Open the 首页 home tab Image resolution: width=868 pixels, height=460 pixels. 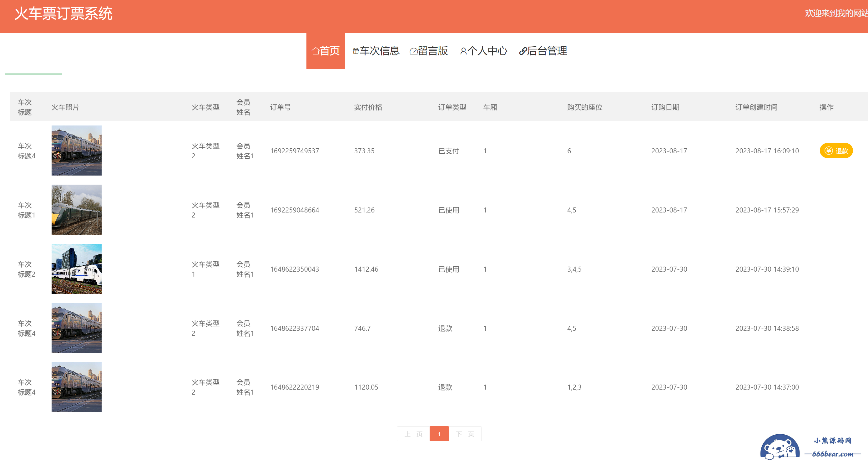pos(325,51)
